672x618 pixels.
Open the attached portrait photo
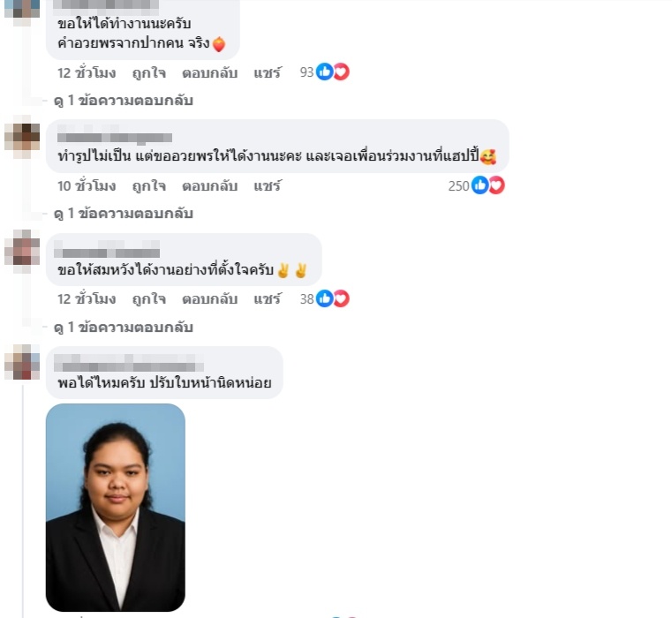pos(116,508)
